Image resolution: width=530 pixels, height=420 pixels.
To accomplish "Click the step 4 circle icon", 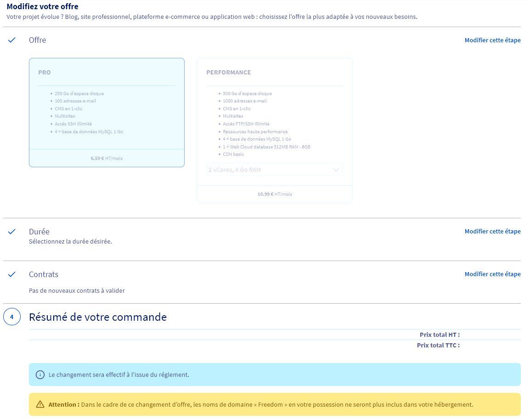I will (x=12, y=317).
